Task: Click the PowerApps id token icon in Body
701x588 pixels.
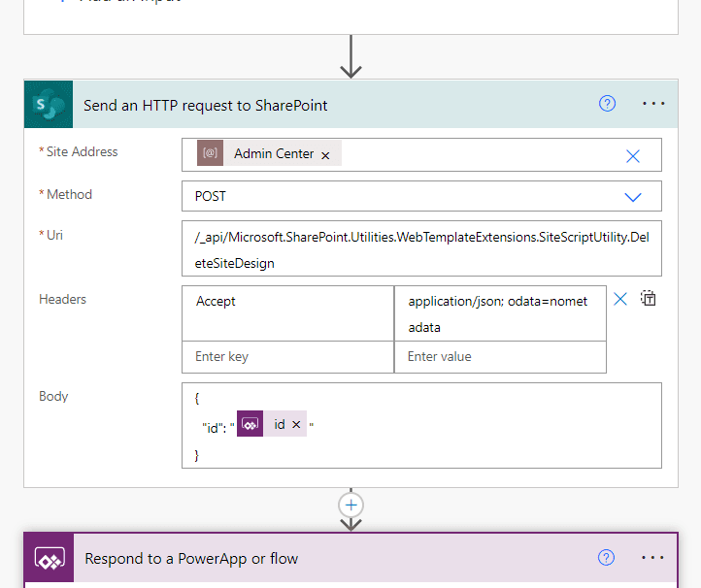Action: (x=250, y=424)
